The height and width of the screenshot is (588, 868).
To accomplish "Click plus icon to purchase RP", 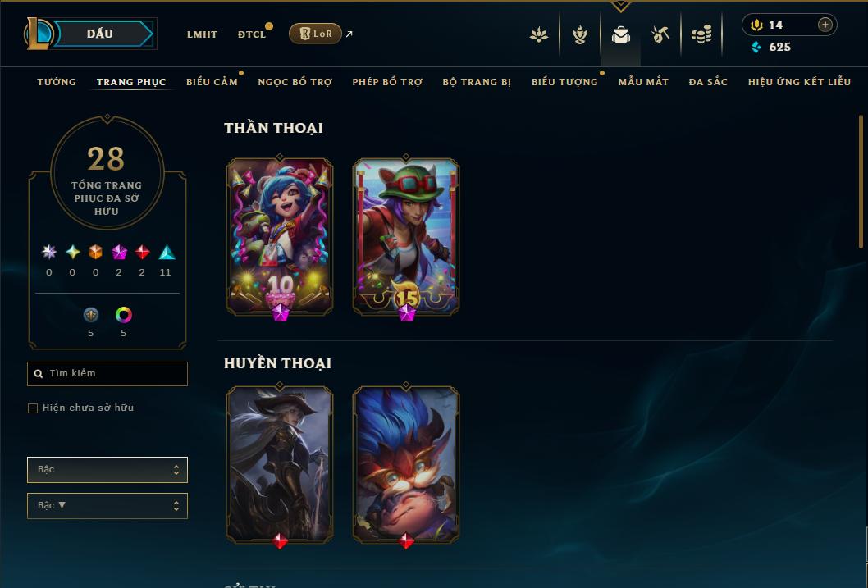I will pyautogui.click(x=825, y=25).
